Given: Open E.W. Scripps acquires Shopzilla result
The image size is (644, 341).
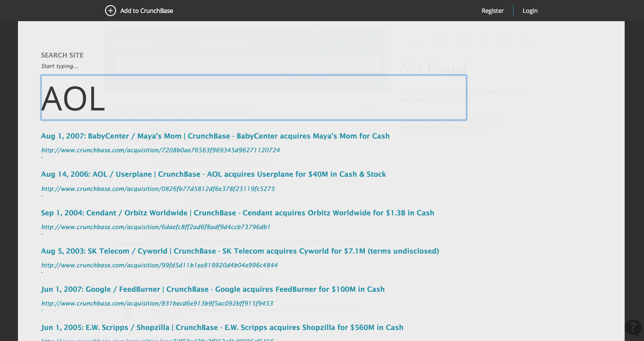Looking at the screenshot, I should (x=222, y=327).
